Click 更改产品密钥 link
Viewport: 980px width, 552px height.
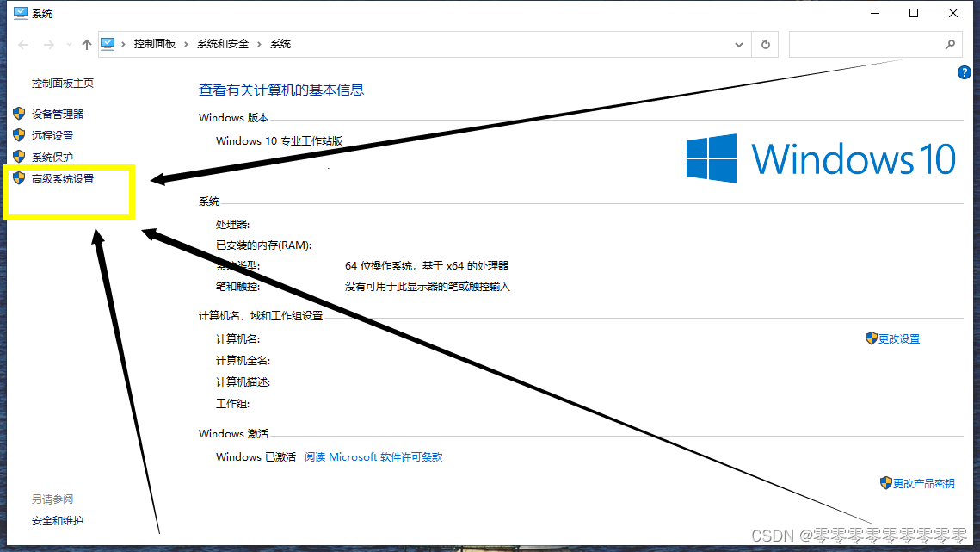pos(923,484)
